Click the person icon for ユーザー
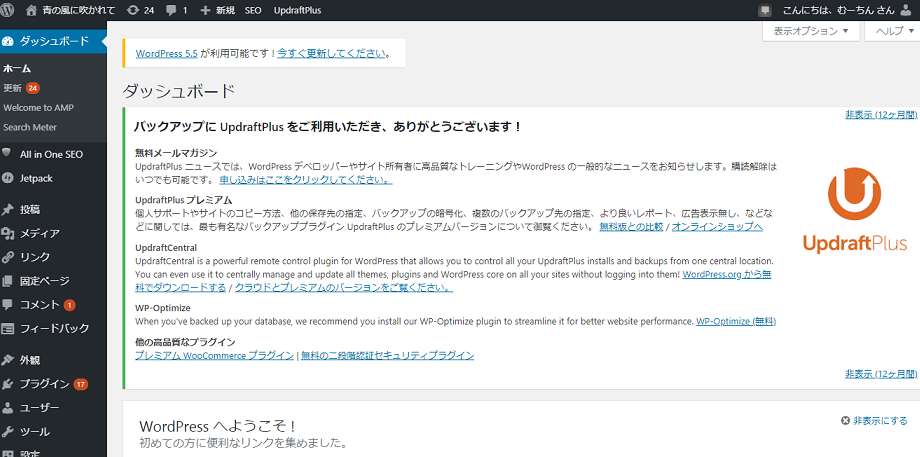This screenshot has height=457, width=920. (7, 408)
